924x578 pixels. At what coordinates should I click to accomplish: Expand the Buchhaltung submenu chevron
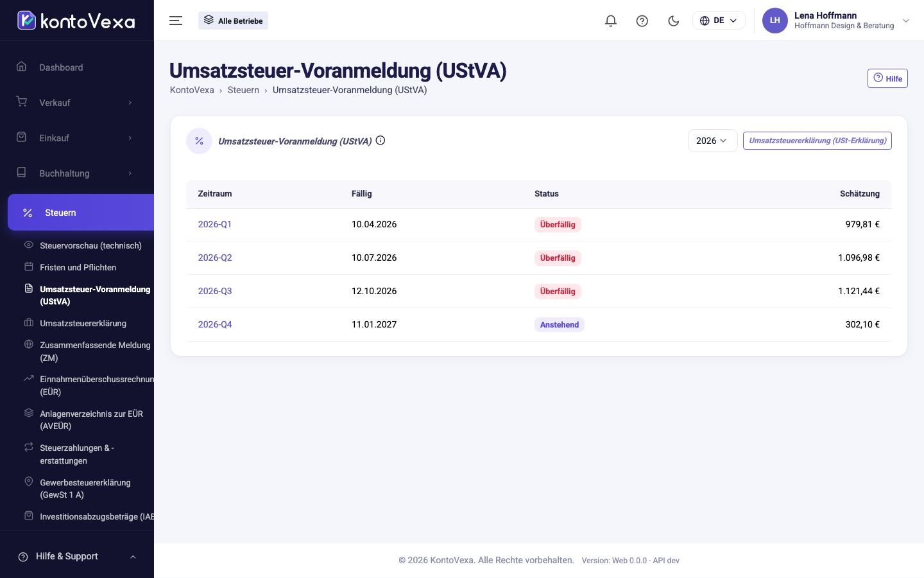(130, 173)
